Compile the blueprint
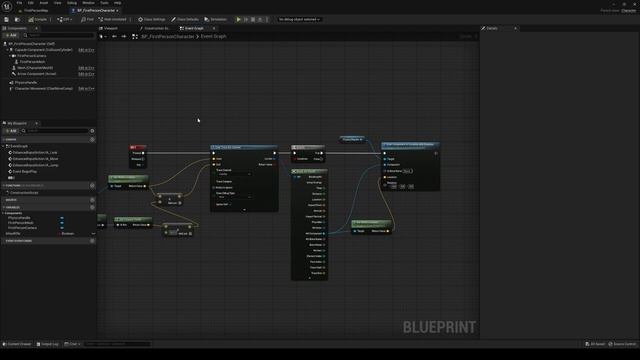The image size is (640, 360). click(38, 19)
